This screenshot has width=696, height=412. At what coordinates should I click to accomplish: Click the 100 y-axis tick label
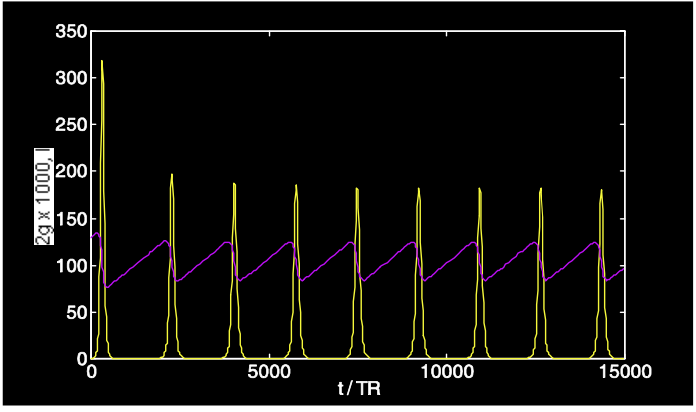click(71, 266)
